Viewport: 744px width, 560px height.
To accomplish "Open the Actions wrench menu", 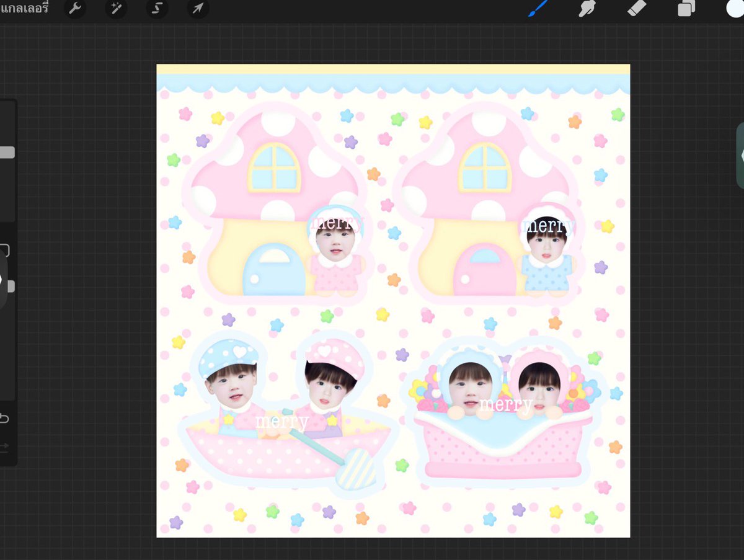I will point(75,9).
